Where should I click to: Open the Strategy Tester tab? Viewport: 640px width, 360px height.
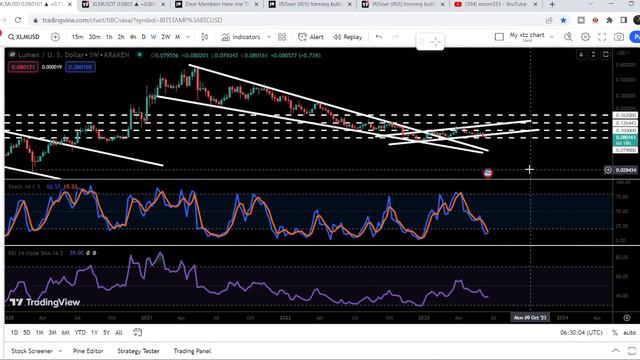[138, 351]
